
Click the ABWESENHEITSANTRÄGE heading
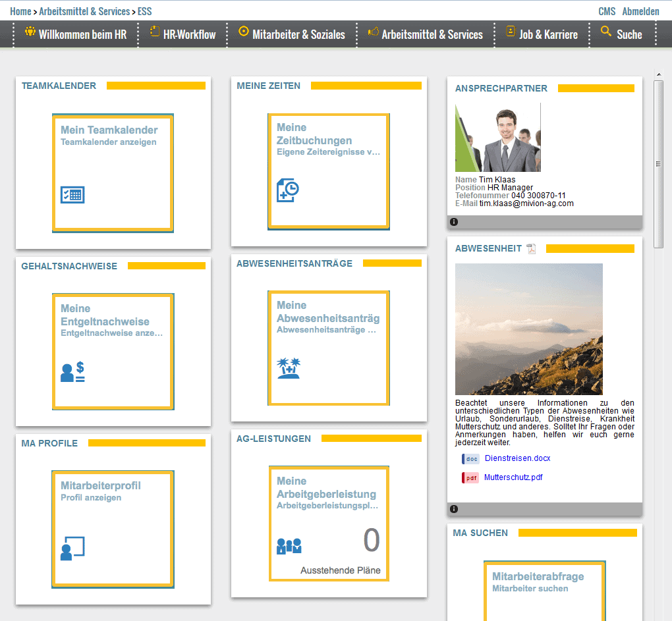pos(294,263)
